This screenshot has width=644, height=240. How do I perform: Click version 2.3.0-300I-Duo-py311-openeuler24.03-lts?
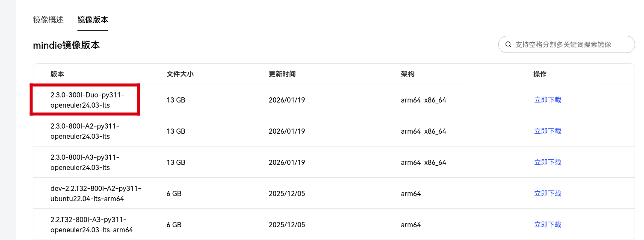(x=87, y=100)
